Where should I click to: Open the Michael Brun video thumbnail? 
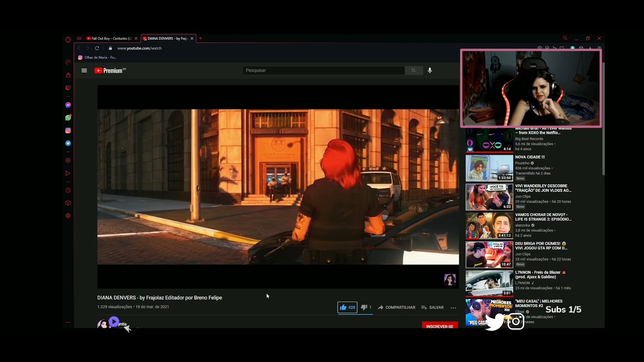click(489, 140)
